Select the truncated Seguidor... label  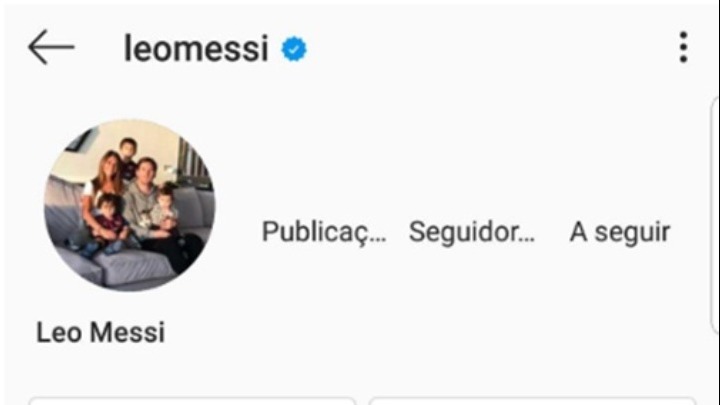pos(472,232)
